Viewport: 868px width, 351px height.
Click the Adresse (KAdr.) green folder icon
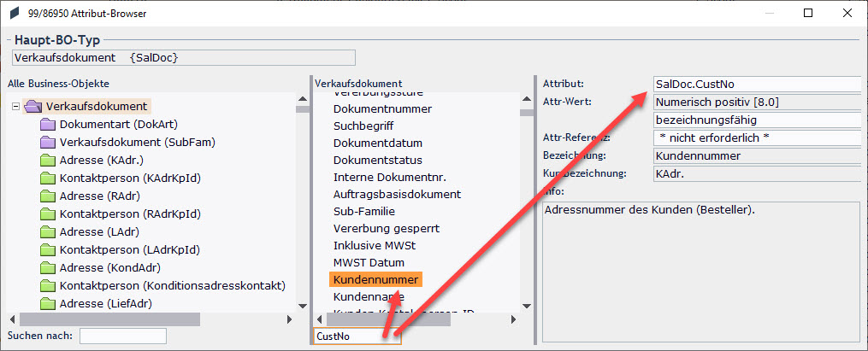(x=49, y=161)
